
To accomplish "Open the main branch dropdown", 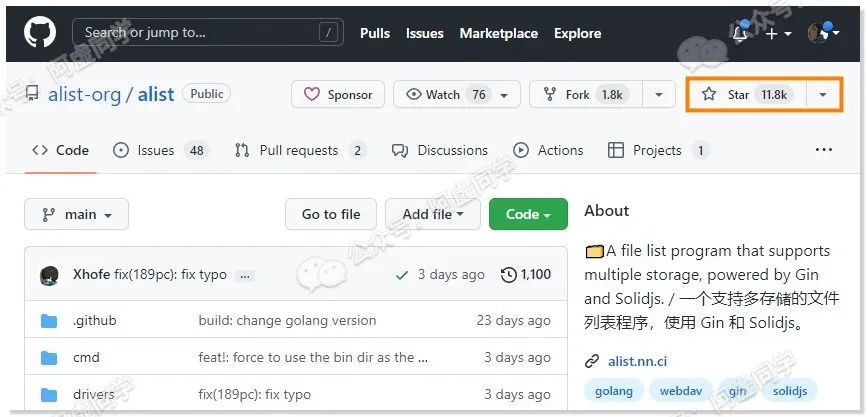I will [77, 214].
